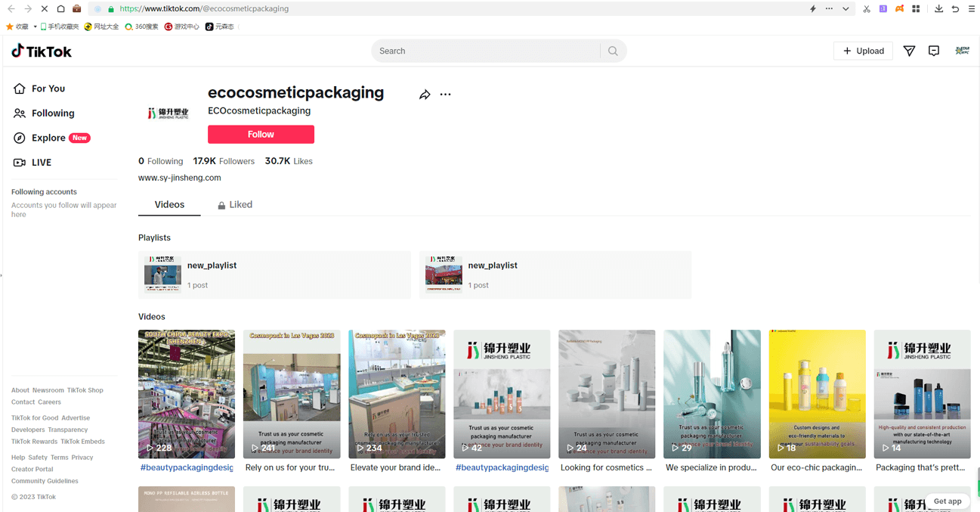
Task: Play the video with 24 views
Action: (607, 394)
